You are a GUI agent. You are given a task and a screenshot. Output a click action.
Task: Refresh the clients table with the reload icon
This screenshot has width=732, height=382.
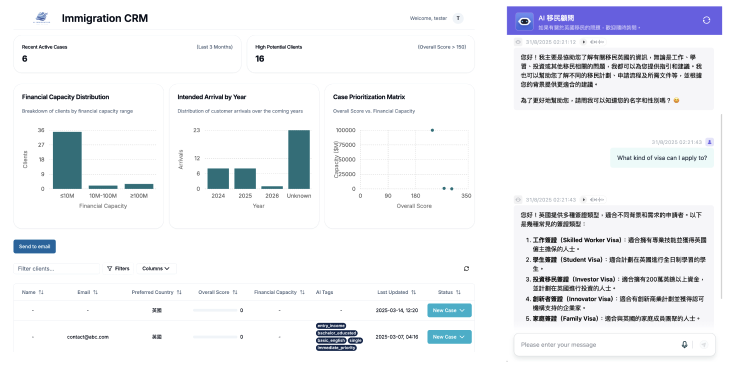[466, 269]
